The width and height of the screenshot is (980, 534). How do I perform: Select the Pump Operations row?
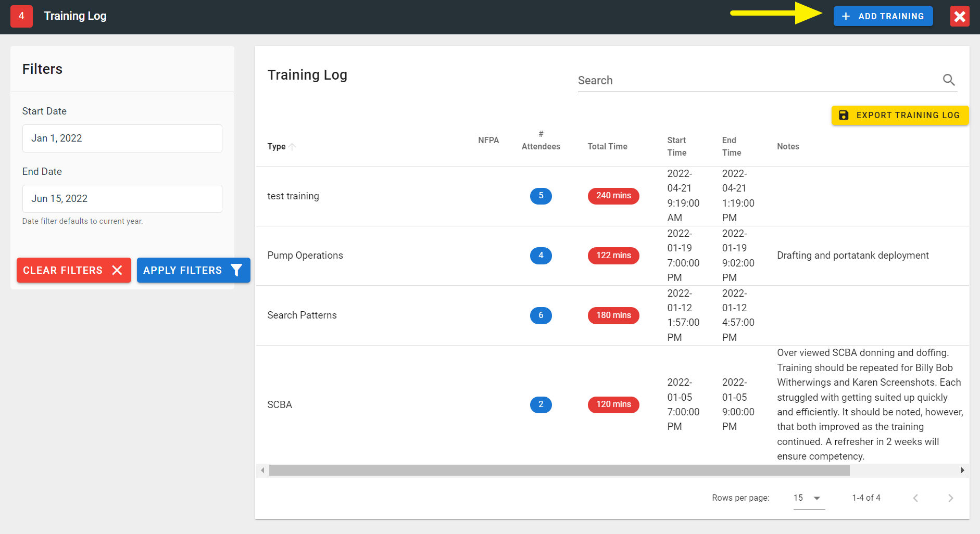(x=305, y=256)
